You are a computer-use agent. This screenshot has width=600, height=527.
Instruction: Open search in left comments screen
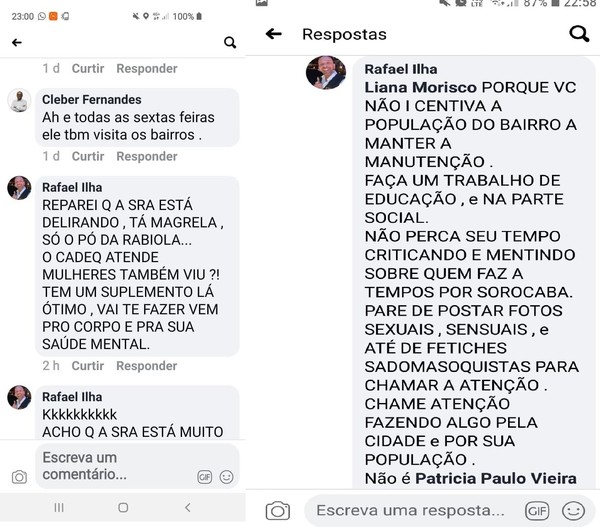[230, 43]
